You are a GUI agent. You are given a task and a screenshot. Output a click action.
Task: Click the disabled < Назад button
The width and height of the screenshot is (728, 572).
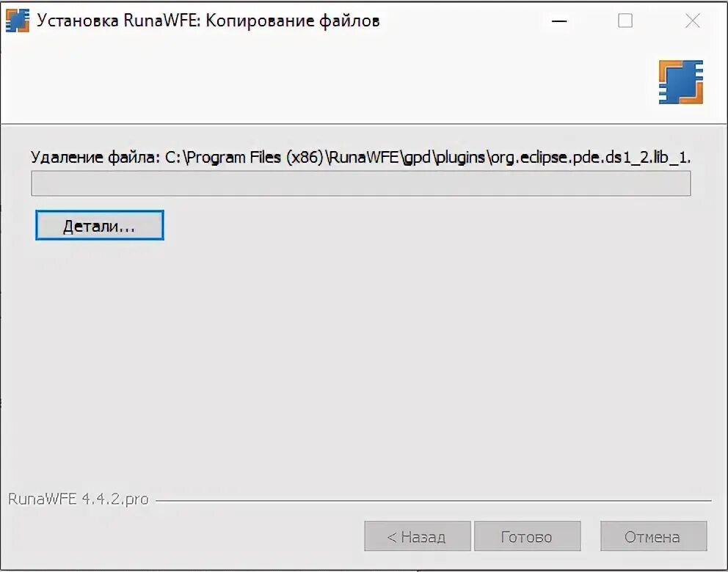click(x=418, y=536)
